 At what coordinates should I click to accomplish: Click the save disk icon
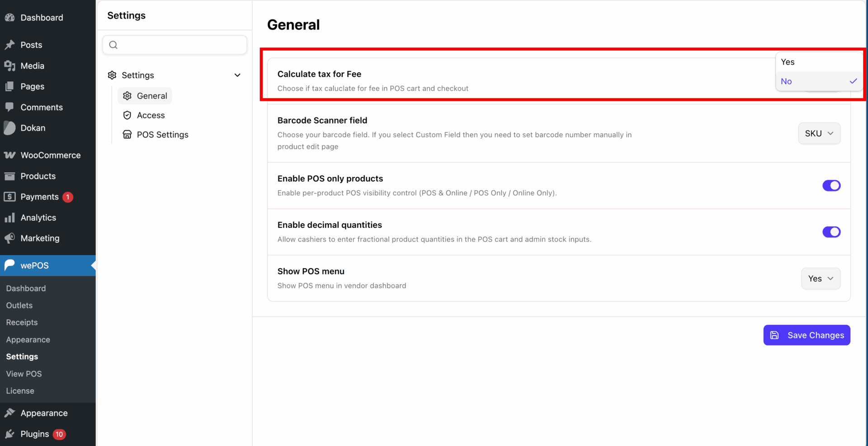(x=774, y=335)
